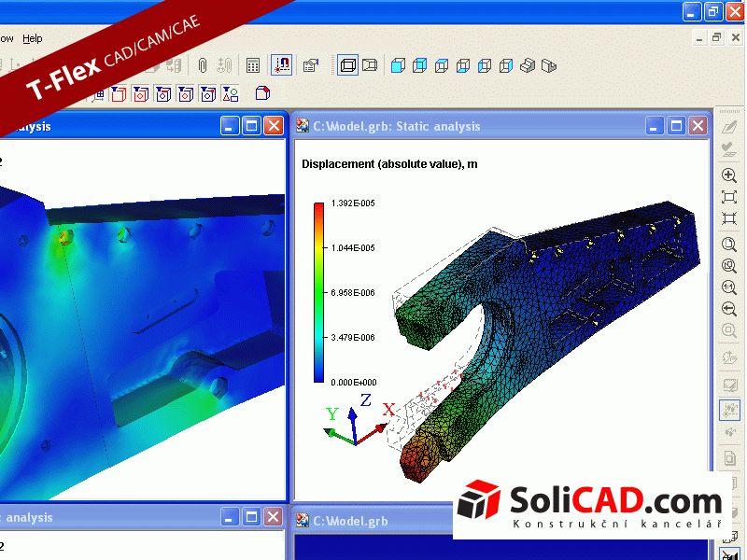Viewport: 747px width, 560px height.
Task: Click the legend value 6.958E-006
Action: click(353, 293)
